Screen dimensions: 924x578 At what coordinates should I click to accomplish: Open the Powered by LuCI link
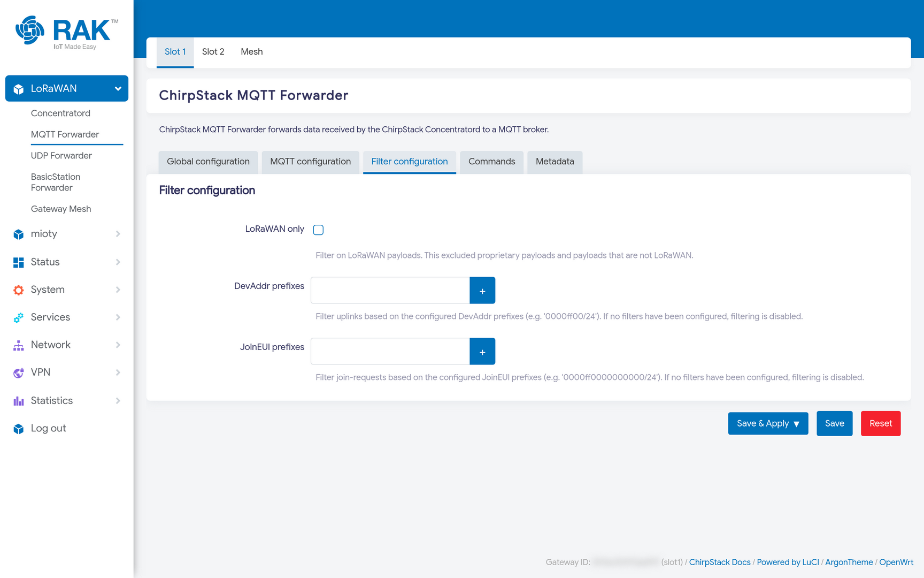[x=788, y=562]
